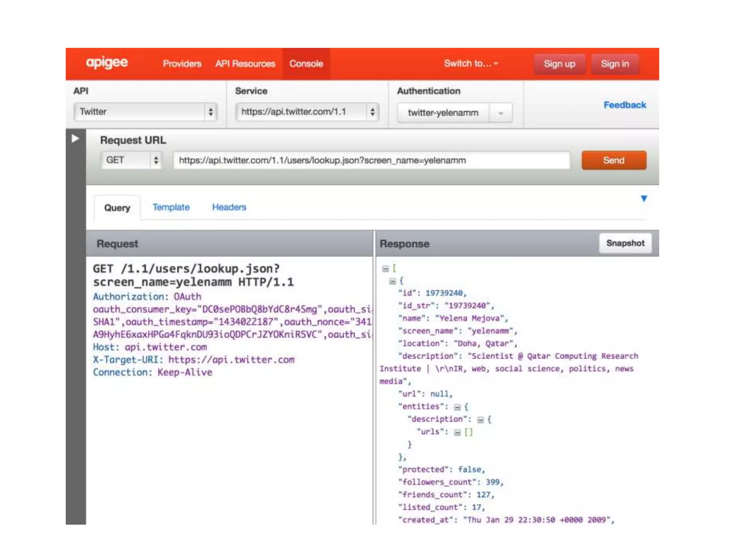Click the Snapshot button
This screenshot has height=560, width=747.
coord(625,243)
